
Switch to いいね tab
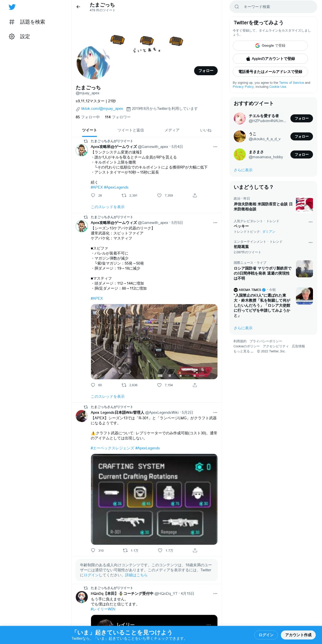[x=206, y=130]
